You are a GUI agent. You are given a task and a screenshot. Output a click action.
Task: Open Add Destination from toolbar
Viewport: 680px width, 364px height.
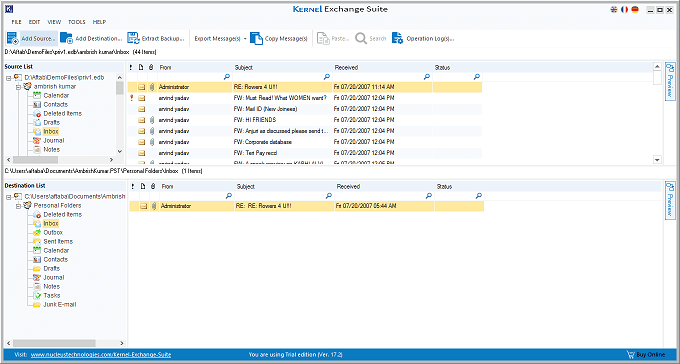click(x=66, y=38)
